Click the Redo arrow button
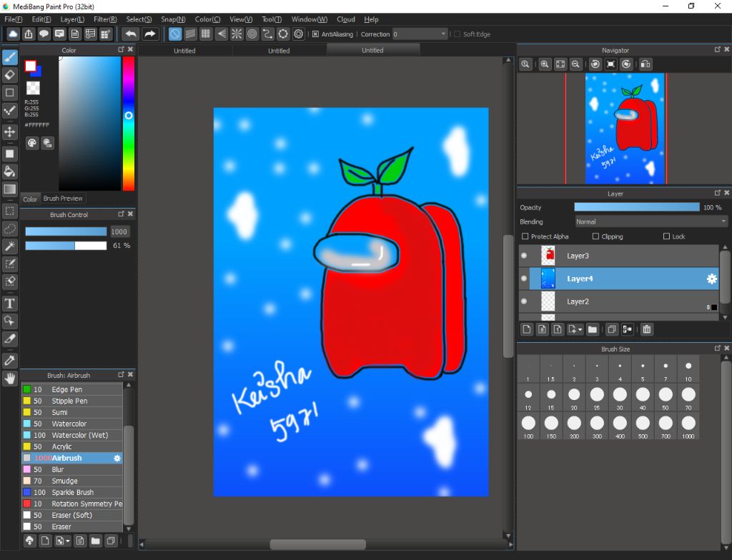Viewport: 732px width, 560px height. [x=149, y=34]
